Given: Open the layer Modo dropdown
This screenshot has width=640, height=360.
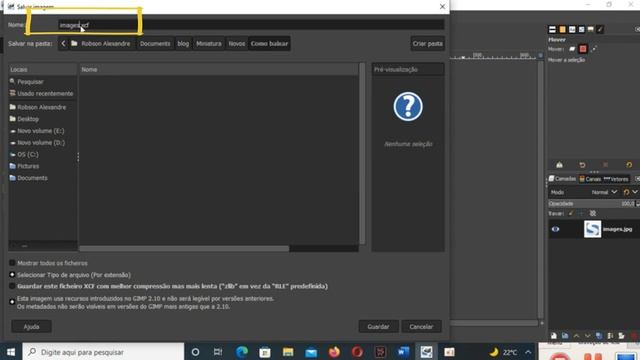Looking at the screenshot, I should 604,192.
